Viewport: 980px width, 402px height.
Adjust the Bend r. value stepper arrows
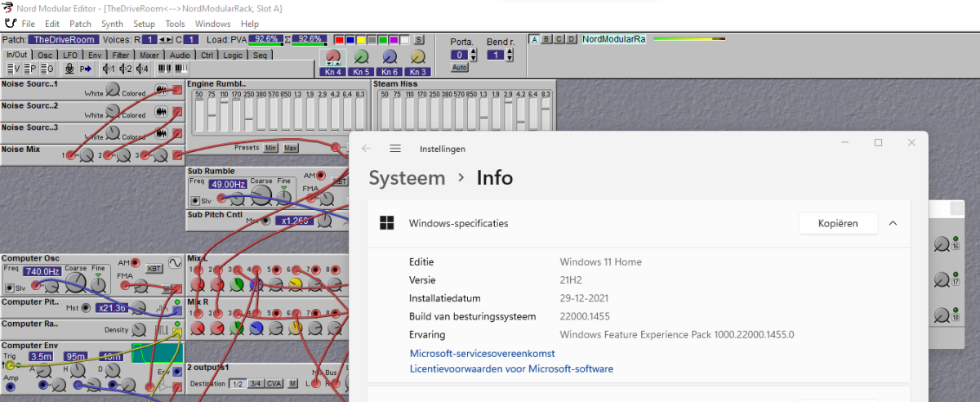coord(510,55)
